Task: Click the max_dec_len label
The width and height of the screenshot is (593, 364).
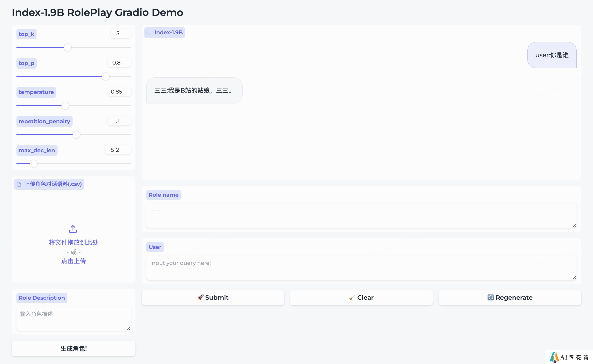Action: coord(37,150)
